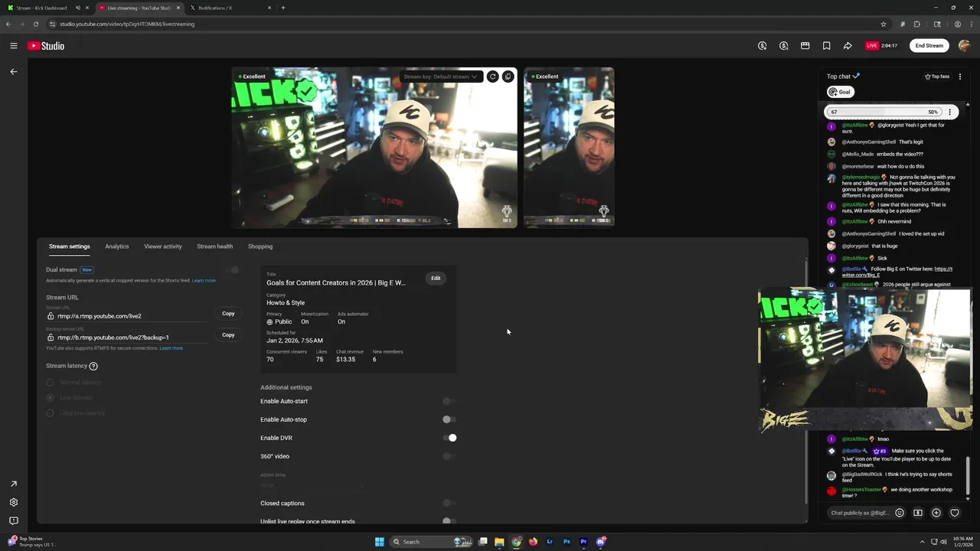Switch to Notifications / X browser tab
The image size is (980, 551).
230,8
